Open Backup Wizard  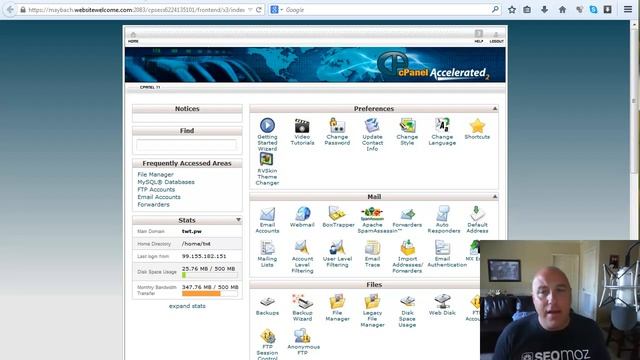click(x=302, y=302)
